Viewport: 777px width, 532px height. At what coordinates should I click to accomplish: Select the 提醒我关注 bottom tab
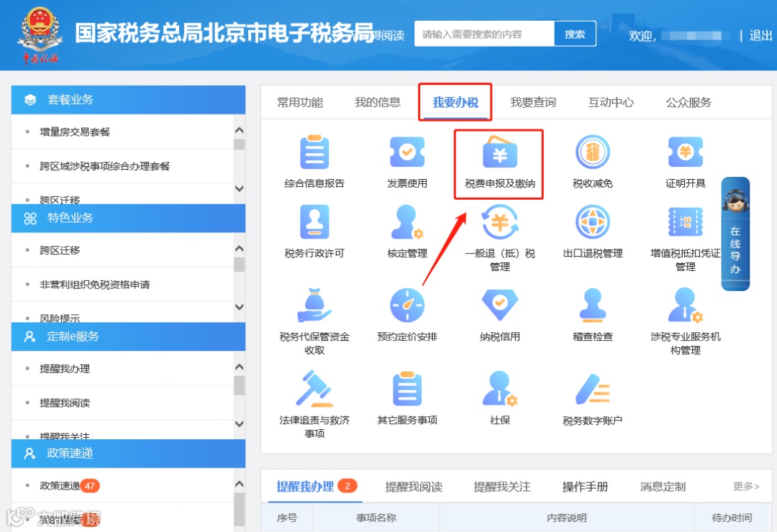(x=502, y=487)
